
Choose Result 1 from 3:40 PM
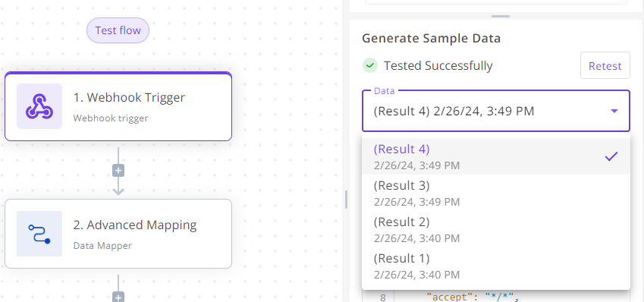tap(496, 265)
